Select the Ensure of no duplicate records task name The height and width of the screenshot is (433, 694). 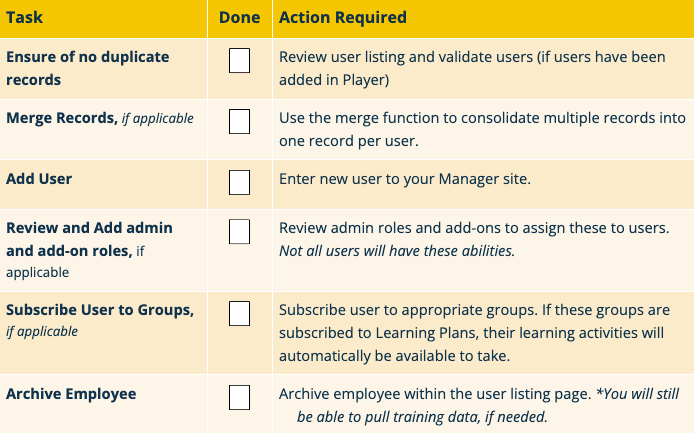pyautogui.click(x=87, y=68)
